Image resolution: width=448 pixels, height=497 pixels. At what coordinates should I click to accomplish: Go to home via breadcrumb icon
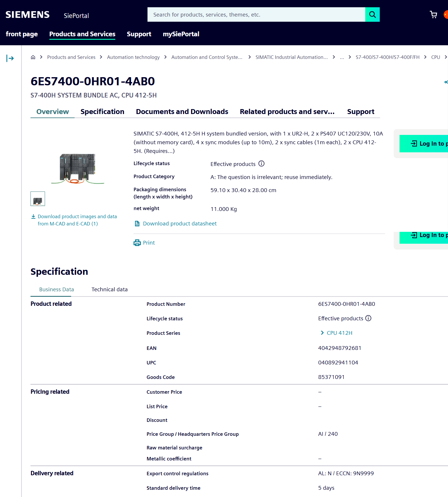[x=33, y=57]
